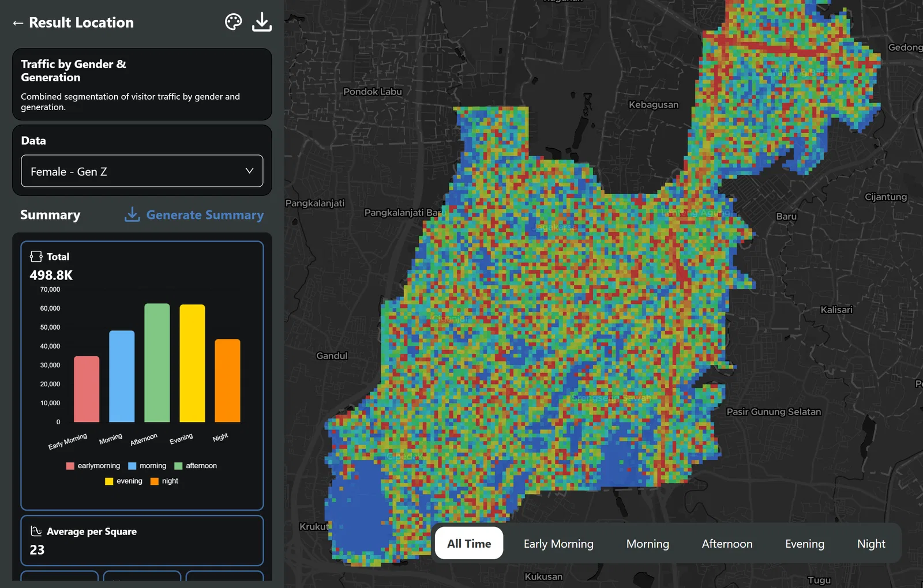This screenshot has width=923, height=588.
Task: Switch to the Afternoon time tab
Action: pos(727,544)
